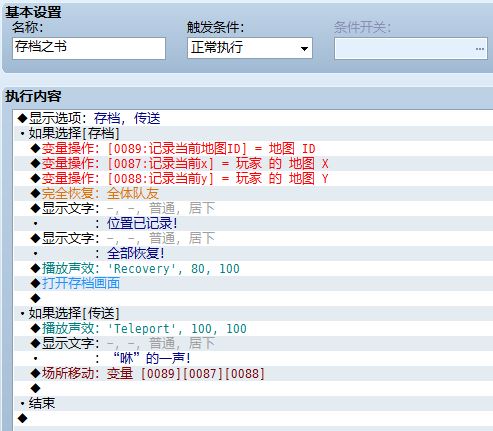The height and width of the screenshot is (431, 493).
Task: Select the 场所移动: 变量 [0089][0087][0088] command
Action: [x=253, y=373]
